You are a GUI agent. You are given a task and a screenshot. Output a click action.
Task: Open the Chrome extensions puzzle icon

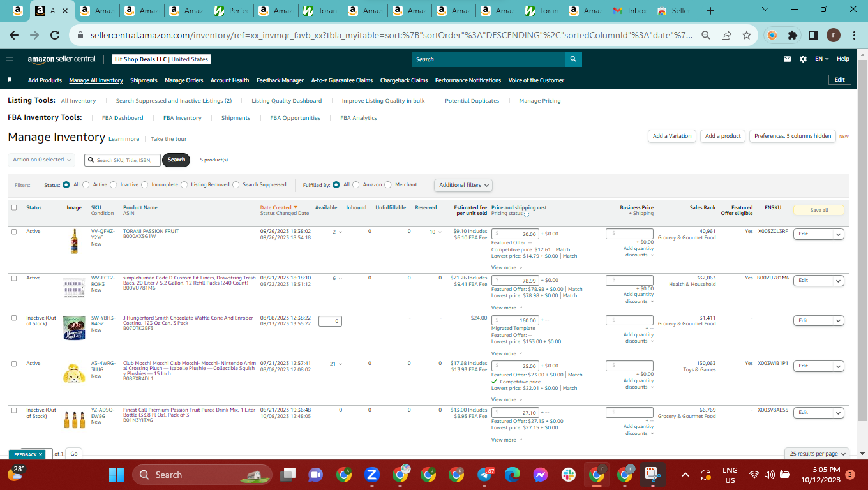pyautogui.click(x=793, y=35)
